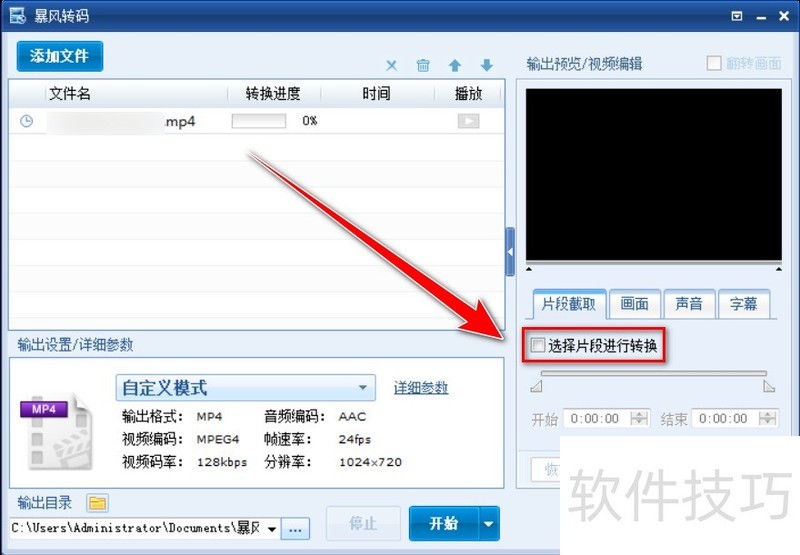Click the 文件名 column header
This screenshot has width=800, height=555.
pos(70,94)
